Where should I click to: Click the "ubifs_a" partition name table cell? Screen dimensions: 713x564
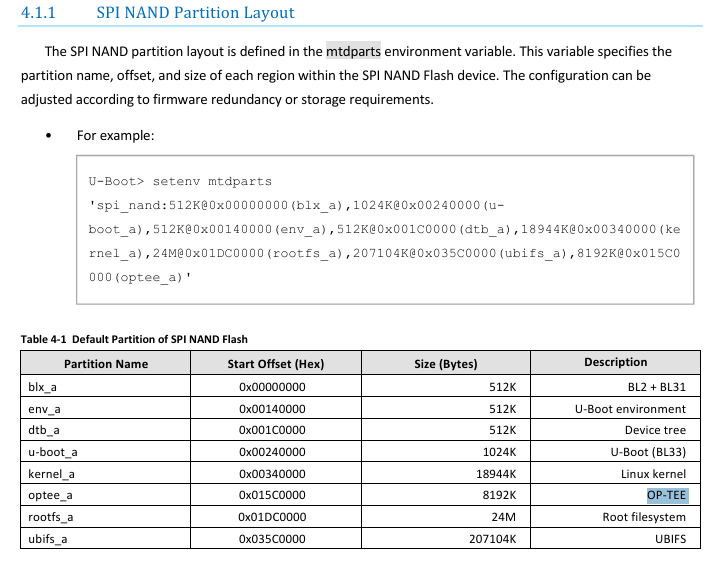(x=50, y=540)
